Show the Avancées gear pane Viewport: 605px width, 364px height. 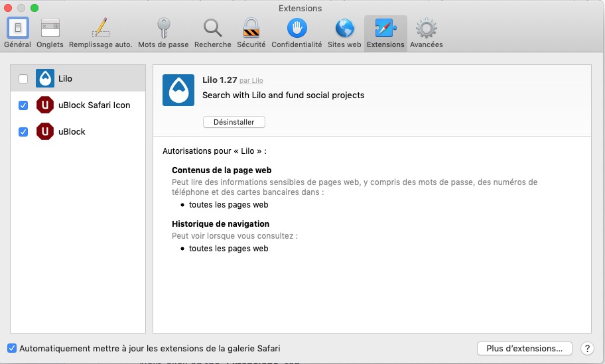(x=426, y=32)
